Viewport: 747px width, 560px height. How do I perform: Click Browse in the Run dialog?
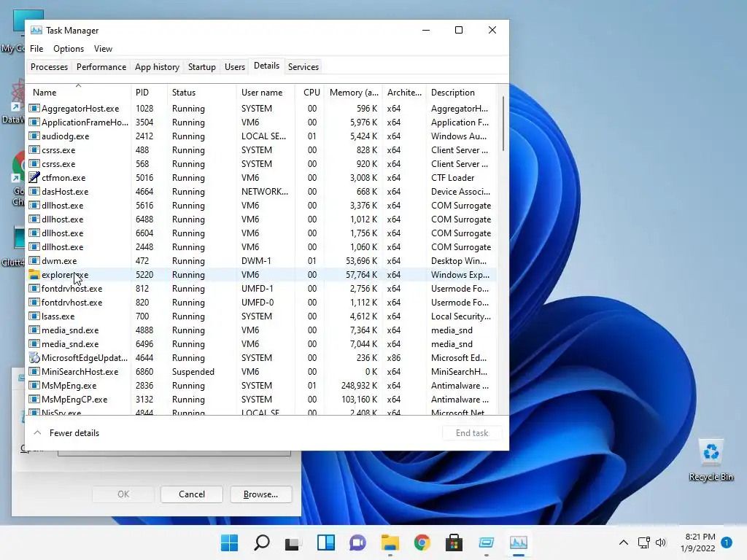tap(260, 494)
